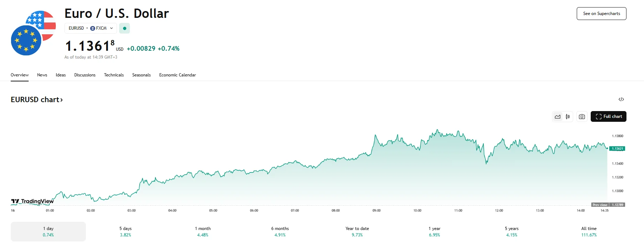Show the Year to date range
Screen dimensions: 644x250
[x=357, y=231]
